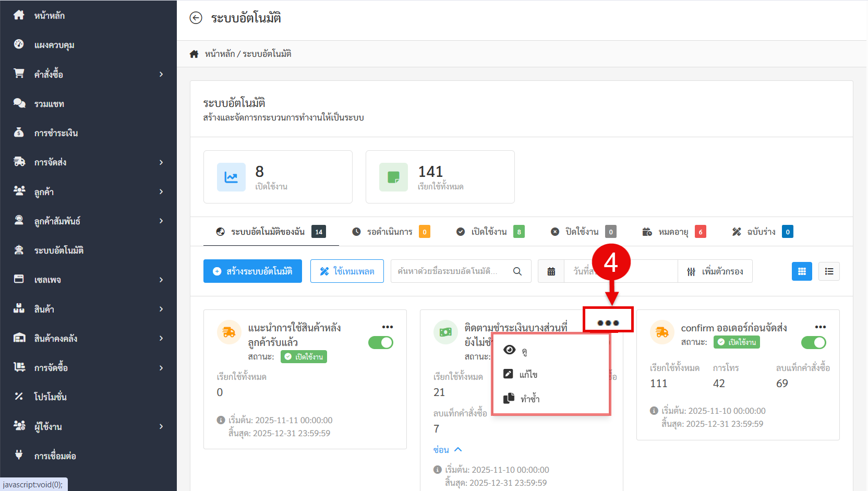Open the หมดอายุ tab
This screenshot has width=868, height=491.
tap(673, 232)
